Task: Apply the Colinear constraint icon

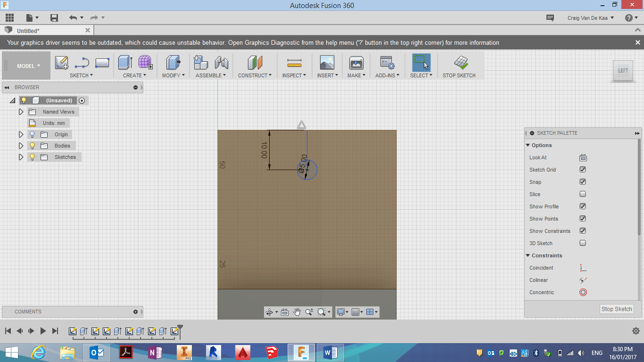Action: click(x=583, y=280)
